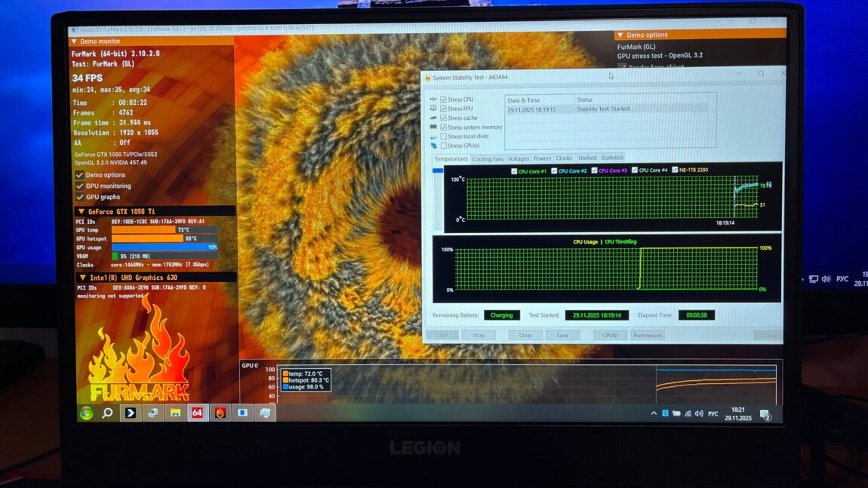
Task: Open the Statistics tab
Action: click(611, 158)
